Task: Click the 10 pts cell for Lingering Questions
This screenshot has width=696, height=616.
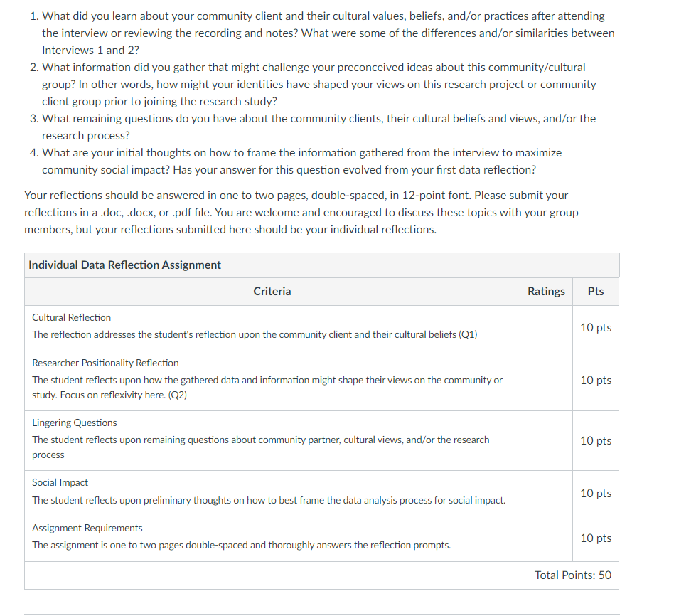Action: tap(596, 440)
